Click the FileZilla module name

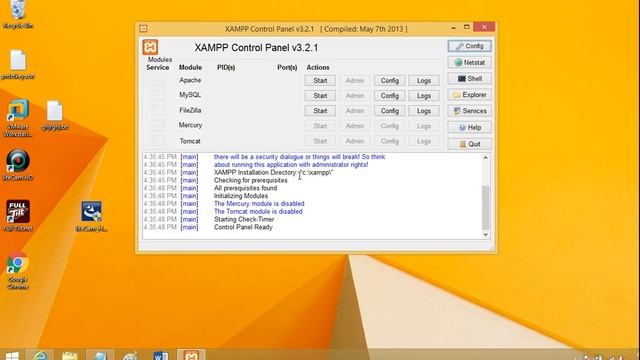190,110
